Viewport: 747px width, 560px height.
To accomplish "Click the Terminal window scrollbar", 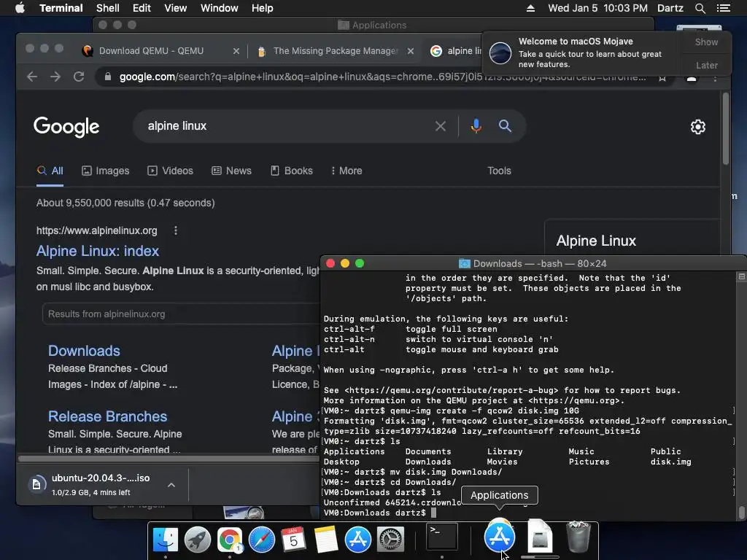I will tap(742, 513).
